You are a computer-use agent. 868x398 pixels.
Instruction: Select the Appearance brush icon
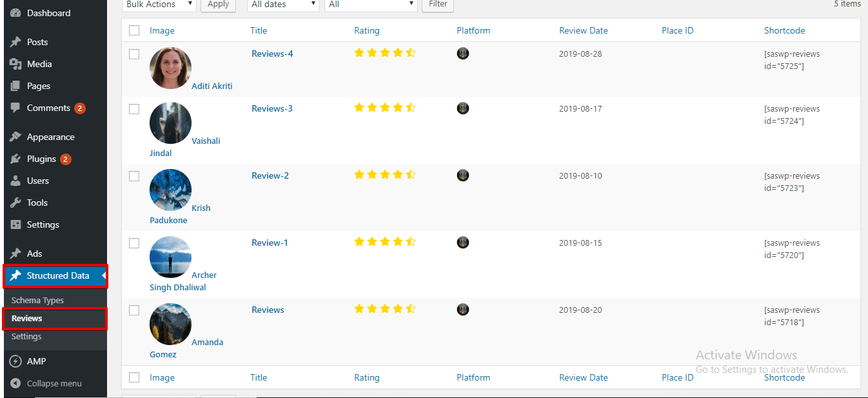[15, 136]
